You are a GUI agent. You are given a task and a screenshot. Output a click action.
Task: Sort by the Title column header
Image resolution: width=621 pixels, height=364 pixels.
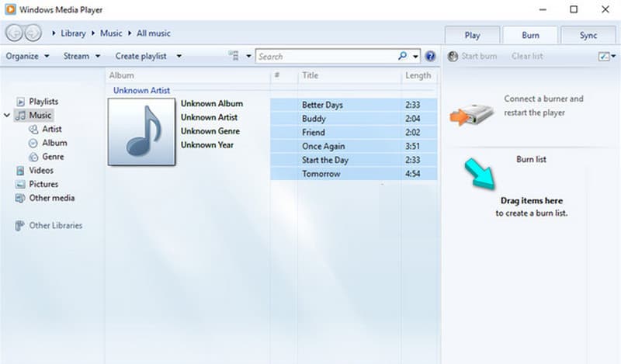click(x=310, y=75)
